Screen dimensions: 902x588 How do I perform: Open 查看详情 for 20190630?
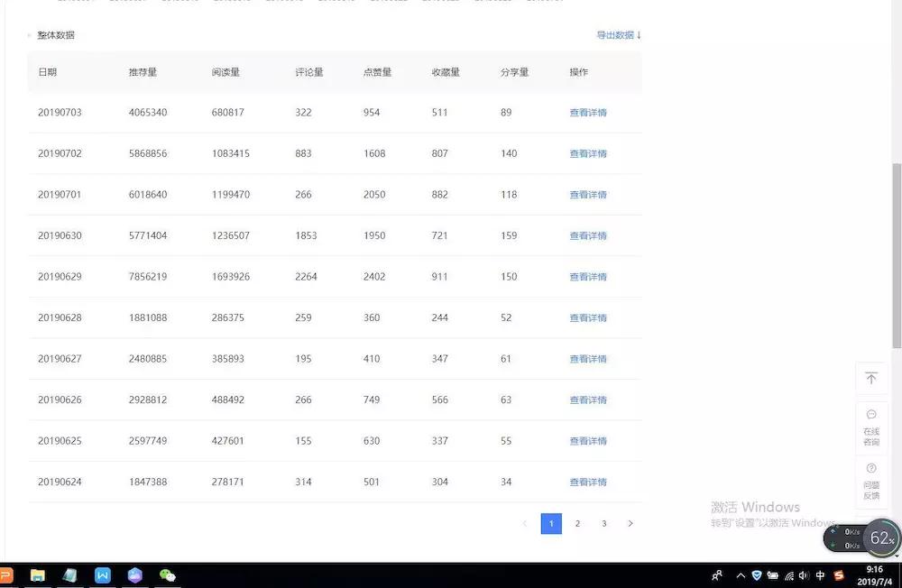pos(588,236)
